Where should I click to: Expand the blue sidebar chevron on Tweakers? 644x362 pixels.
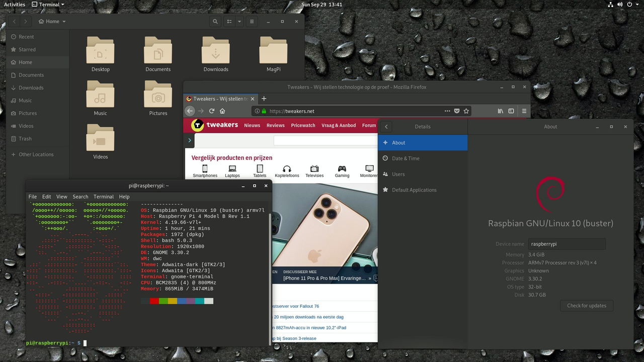pos(189,140)
